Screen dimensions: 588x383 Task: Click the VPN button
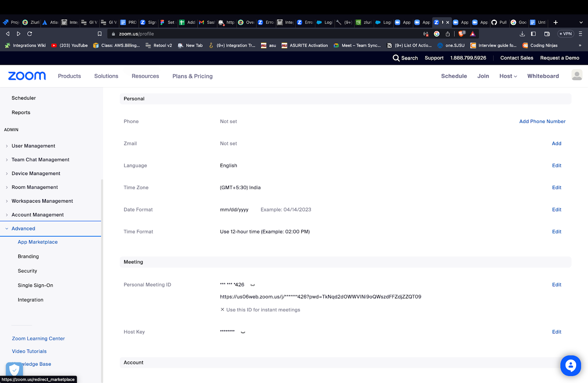566,34
